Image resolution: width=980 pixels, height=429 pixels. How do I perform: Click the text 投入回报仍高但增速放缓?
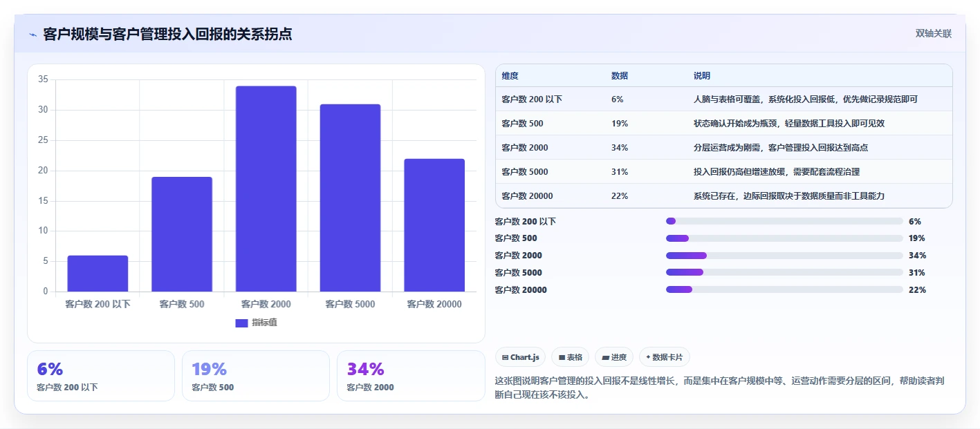tap(739, 172)
